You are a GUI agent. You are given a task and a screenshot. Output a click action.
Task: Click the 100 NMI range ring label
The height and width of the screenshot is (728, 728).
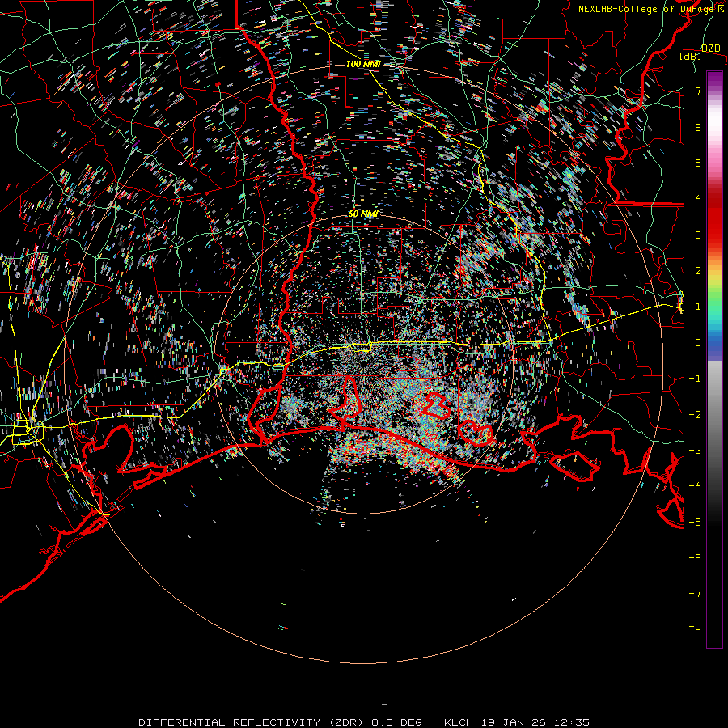tap(363, 64)
